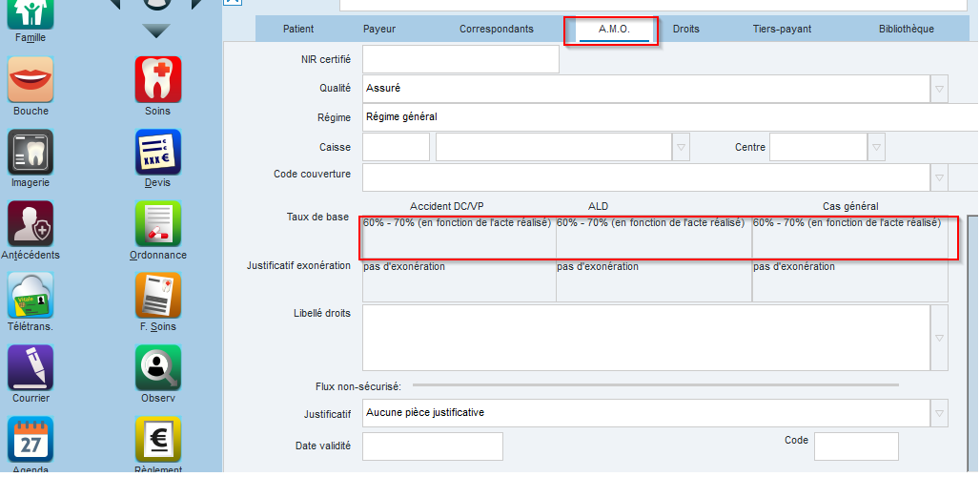Click the vertical scrollbar at right edge

click(973, 343)
